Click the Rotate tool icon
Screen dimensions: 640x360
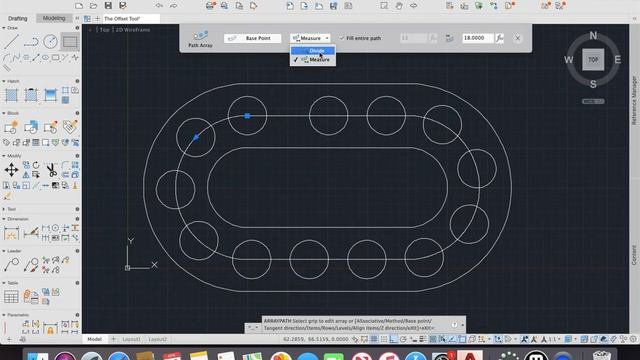point(36,165)
